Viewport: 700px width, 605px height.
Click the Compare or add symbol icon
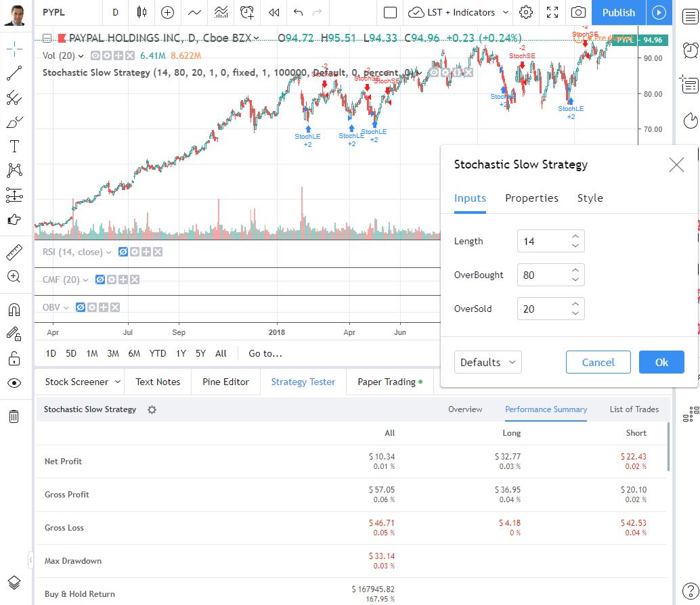tap(167, 12)
